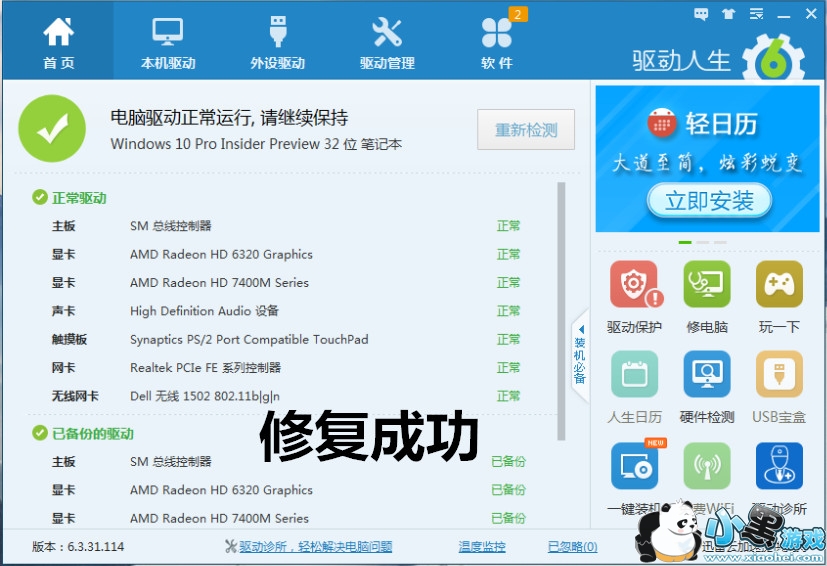
Task: Open the 软件 tab
Action: [497, 42]
